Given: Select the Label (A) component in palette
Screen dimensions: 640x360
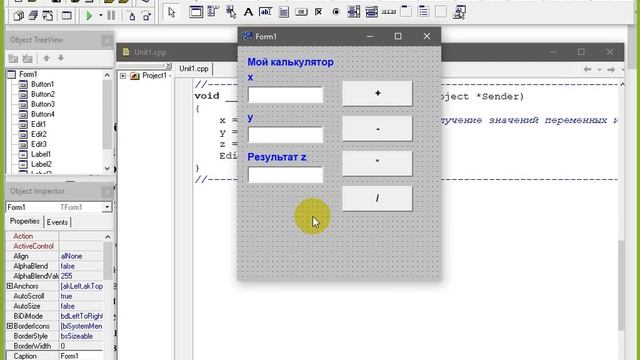Looking at the screenshot, I should click(248, 12).
